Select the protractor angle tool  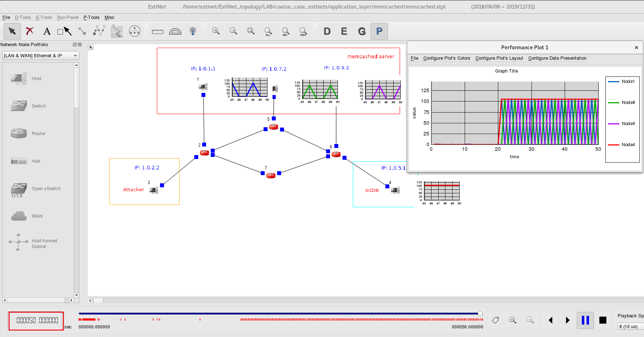(x=175, y=31)
